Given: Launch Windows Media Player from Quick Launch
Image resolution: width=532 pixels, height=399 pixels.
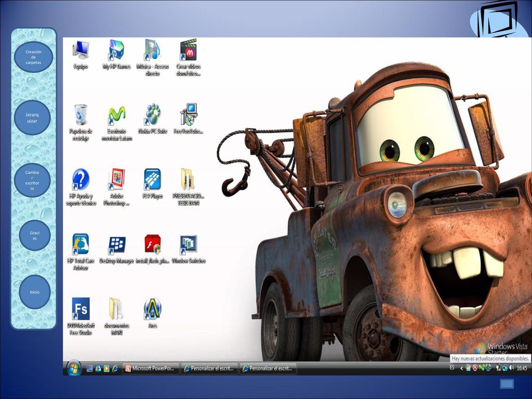Looking at the screenshot, I should pyautogui.click(x=107, y=368).
